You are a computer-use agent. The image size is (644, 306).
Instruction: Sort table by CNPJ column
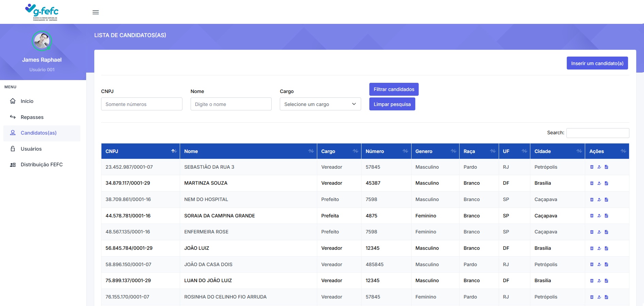click(x=140, y=151)
